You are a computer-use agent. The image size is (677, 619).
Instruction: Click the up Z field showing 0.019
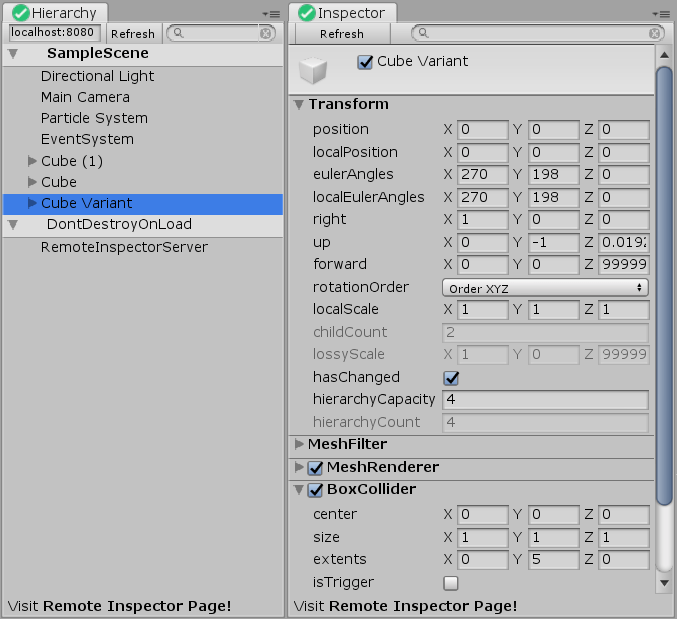[x=624, y=243]
